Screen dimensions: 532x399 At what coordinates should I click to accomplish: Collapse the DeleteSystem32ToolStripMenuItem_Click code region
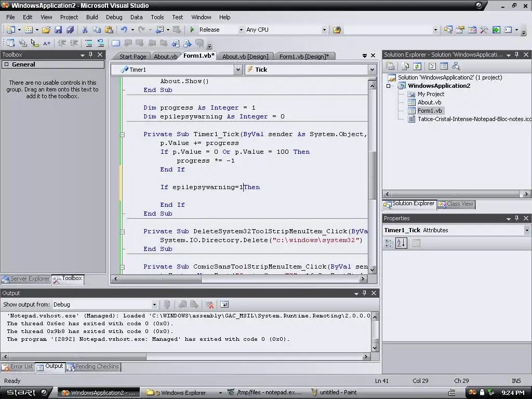123,232
